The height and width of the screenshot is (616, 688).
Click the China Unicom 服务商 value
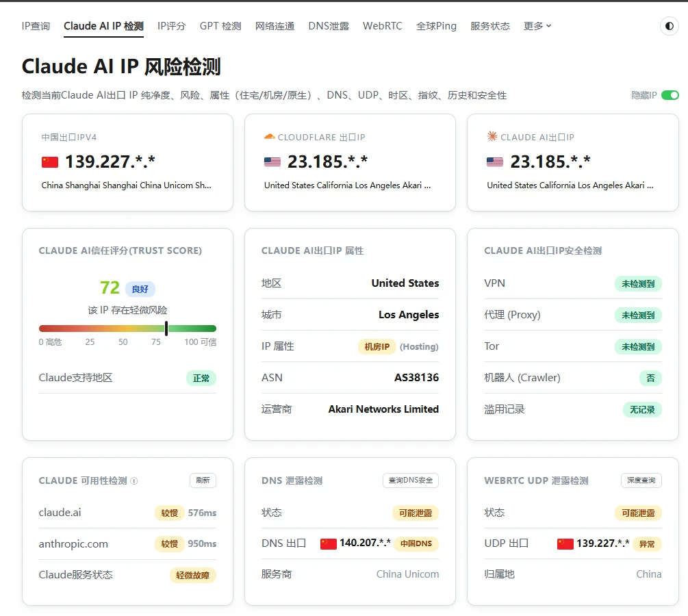click(x=407, y=574)
